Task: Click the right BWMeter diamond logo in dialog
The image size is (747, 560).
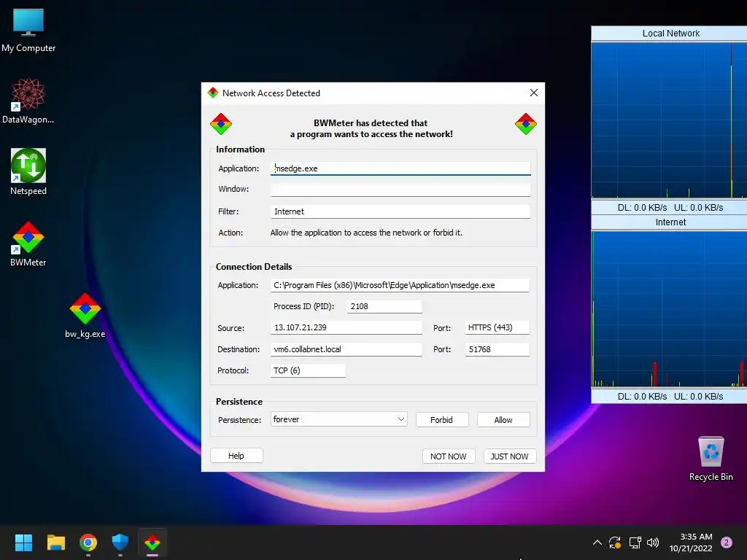Action: (x=526, y=124)
